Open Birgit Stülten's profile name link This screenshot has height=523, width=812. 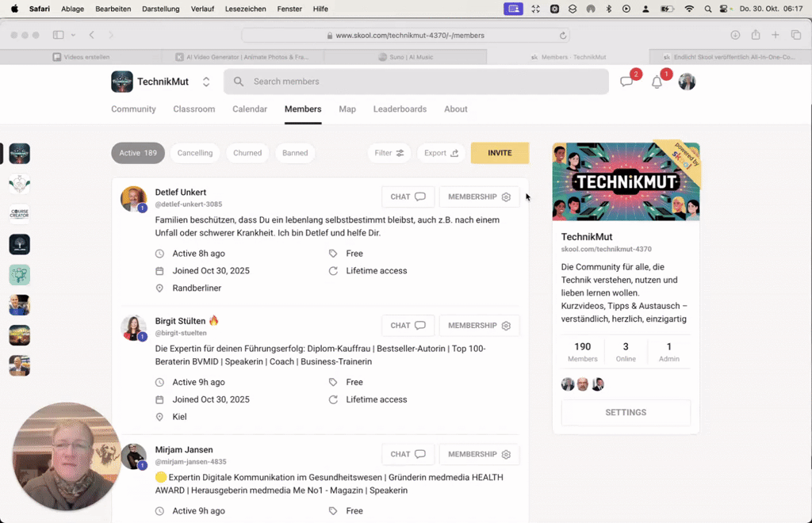180,321
